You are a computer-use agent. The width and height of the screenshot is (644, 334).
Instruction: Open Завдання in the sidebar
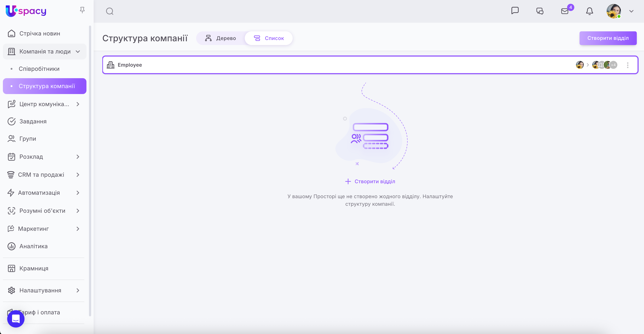33,121
